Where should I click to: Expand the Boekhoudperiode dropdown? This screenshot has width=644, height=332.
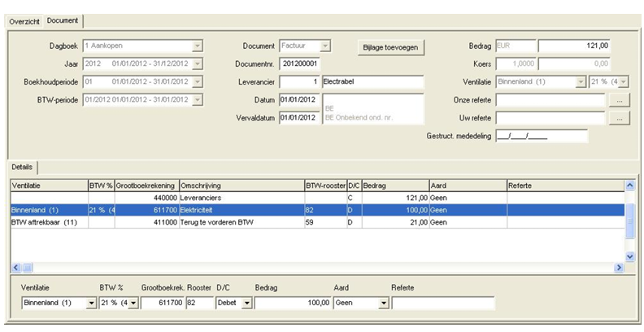(x=198, y=81)
